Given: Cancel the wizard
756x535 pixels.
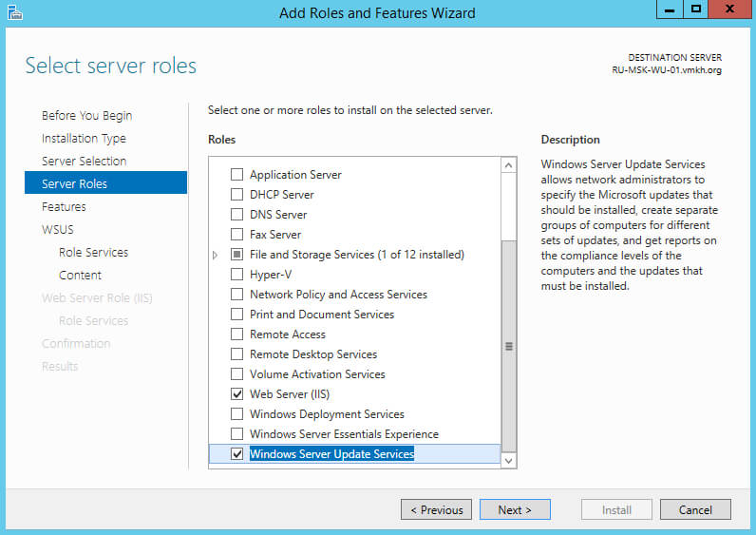Looking at the screenshot, I should point(695,509).
